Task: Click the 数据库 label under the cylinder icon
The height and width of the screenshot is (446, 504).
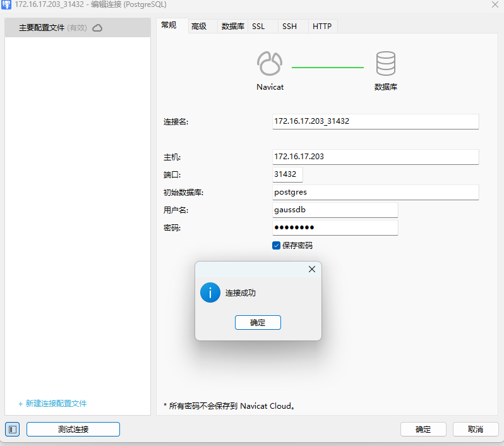Action: coord(386,87)
